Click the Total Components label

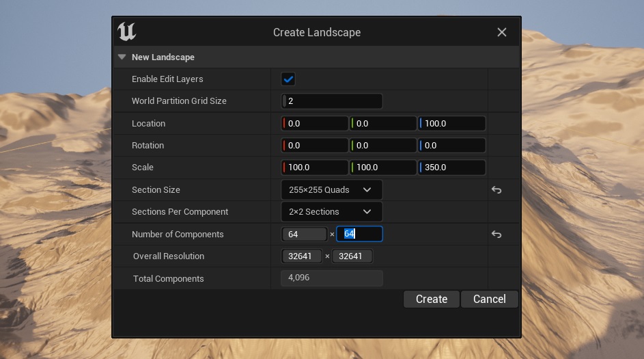click(x=169, y=279)
